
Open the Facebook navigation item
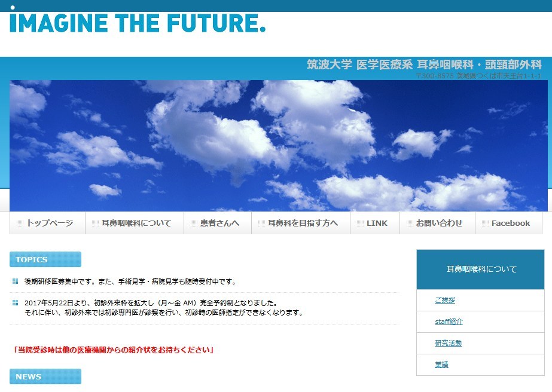(x=510, y=223)
